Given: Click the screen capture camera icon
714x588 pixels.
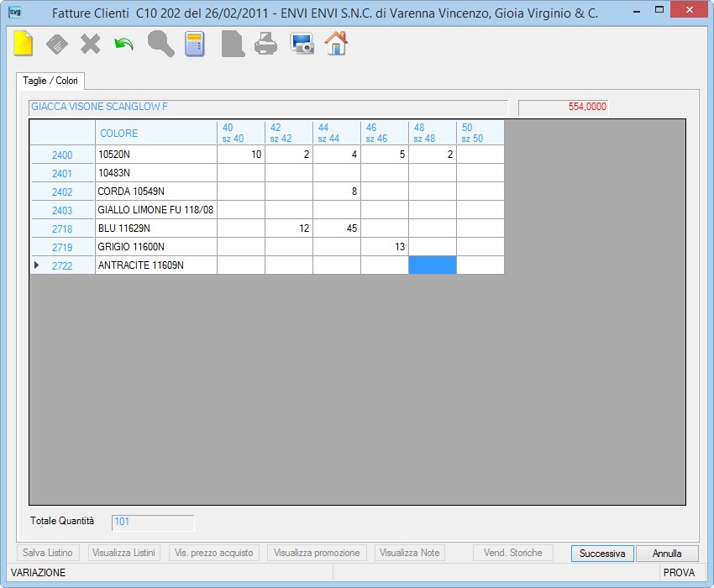Looking at the screenshot, I should point(302,45).
